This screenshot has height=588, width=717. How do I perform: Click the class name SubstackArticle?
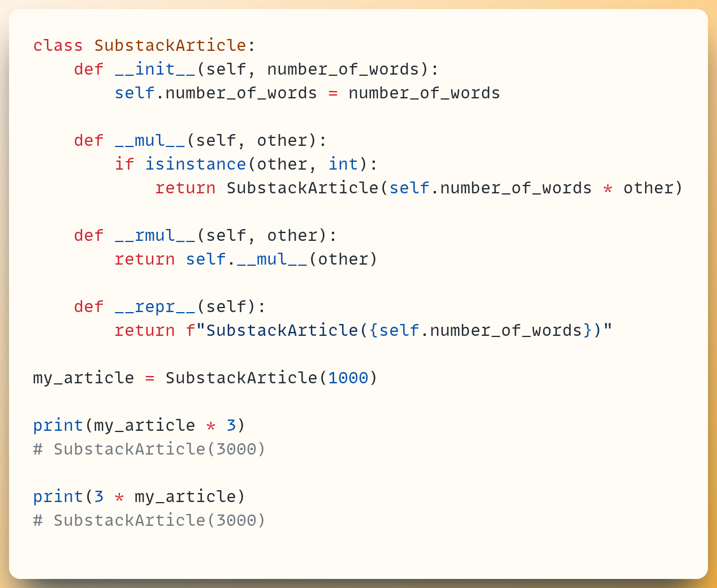click(170, 45)
